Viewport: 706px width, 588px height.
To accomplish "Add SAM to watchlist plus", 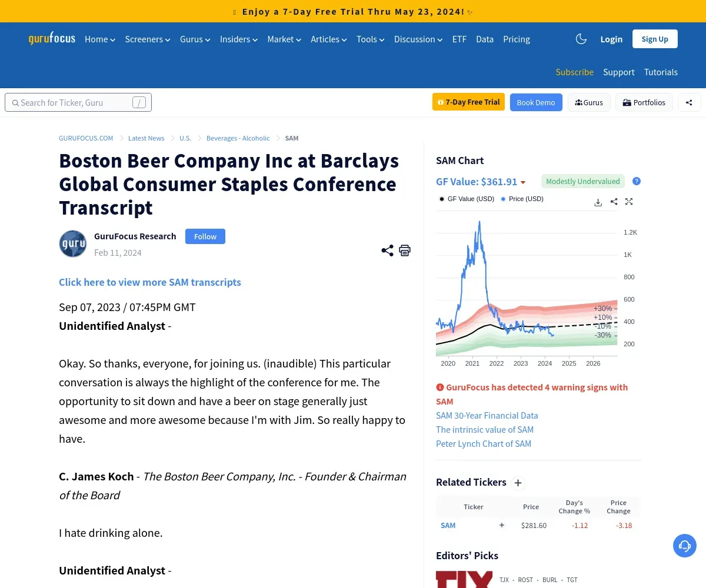I will pos(502,525).
